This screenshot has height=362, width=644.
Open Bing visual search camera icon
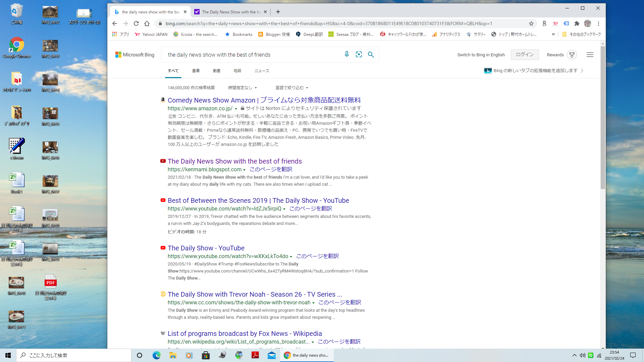coord(359,54)
